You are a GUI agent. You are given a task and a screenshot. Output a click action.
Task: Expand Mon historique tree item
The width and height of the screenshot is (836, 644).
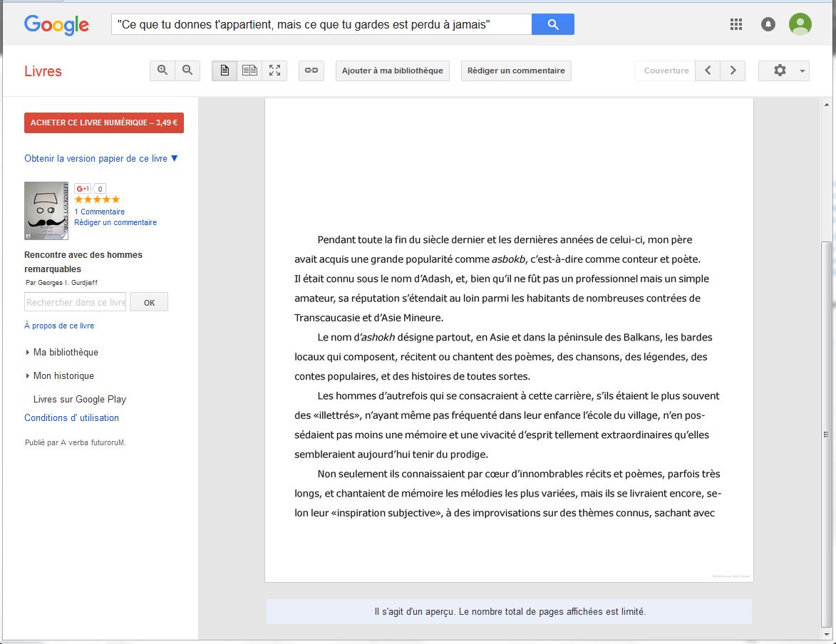point(28,376)
